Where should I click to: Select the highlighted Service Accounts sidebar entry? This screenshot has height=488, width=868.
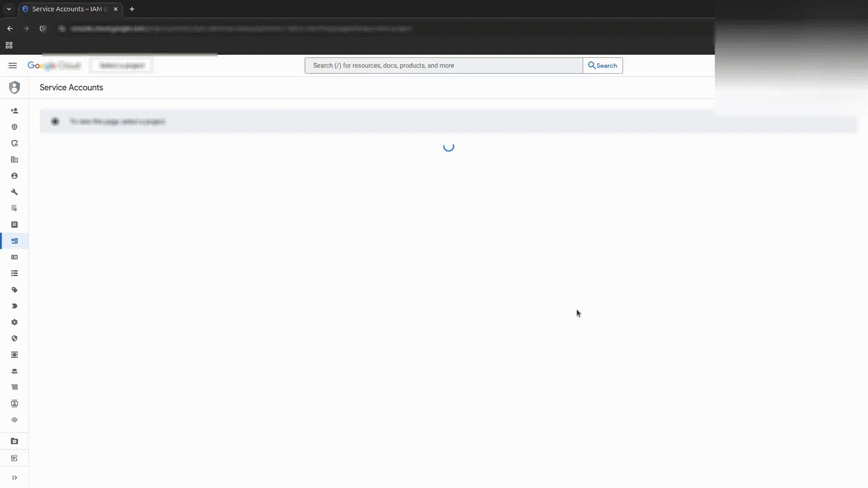pyautogui.click(x=14, y=241)
